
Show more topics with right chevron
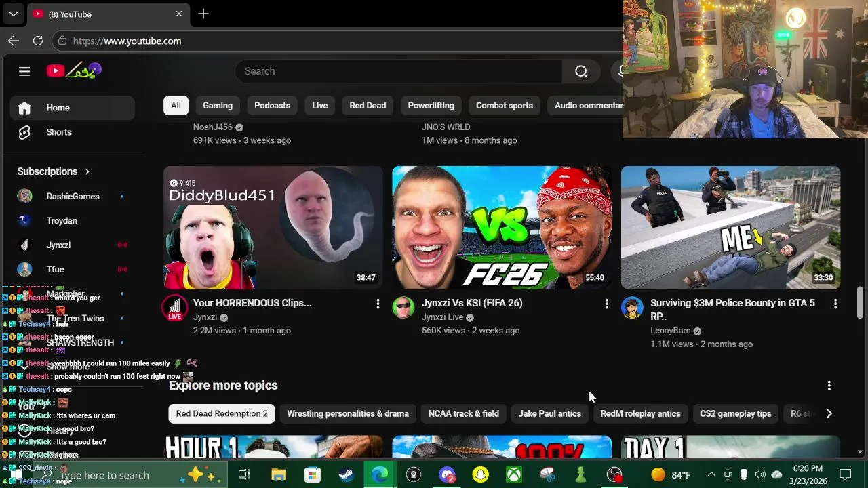pyautogui.click(x=829, y=413)
